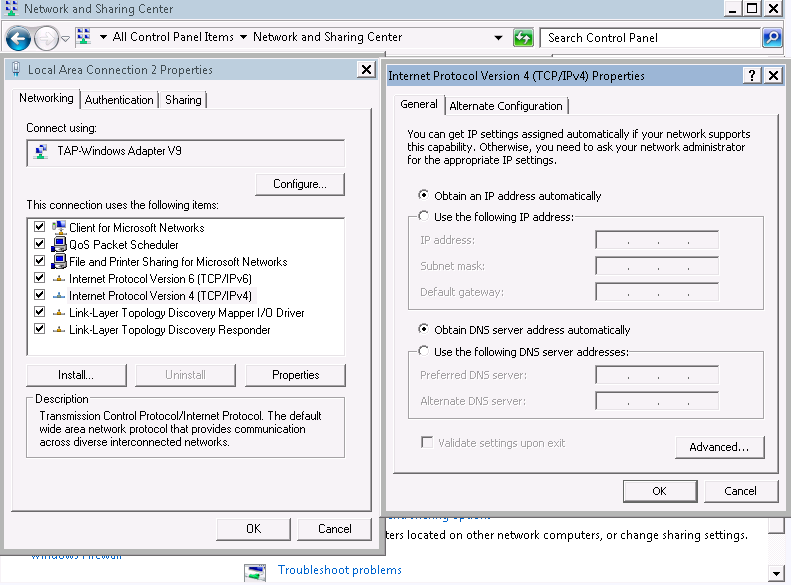This screenshot has height=585, width=791.
Task: Click the Back navigation arrow
Action: point(18,38)
